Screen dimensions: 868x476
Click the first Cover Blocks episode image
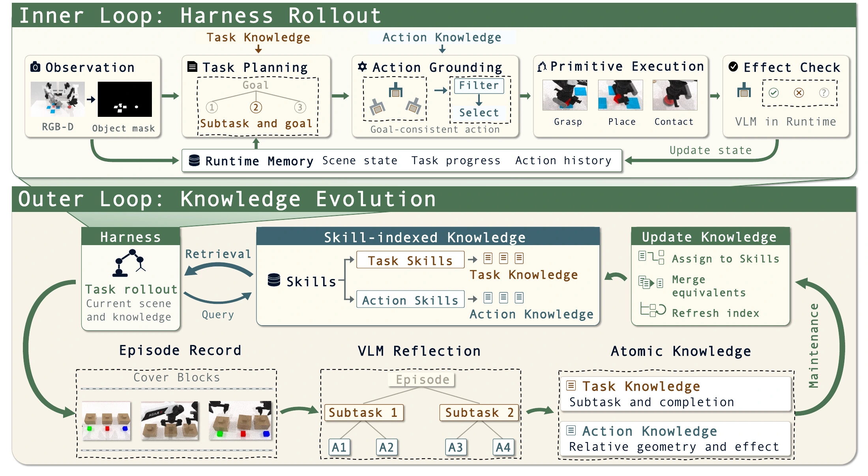107,421
